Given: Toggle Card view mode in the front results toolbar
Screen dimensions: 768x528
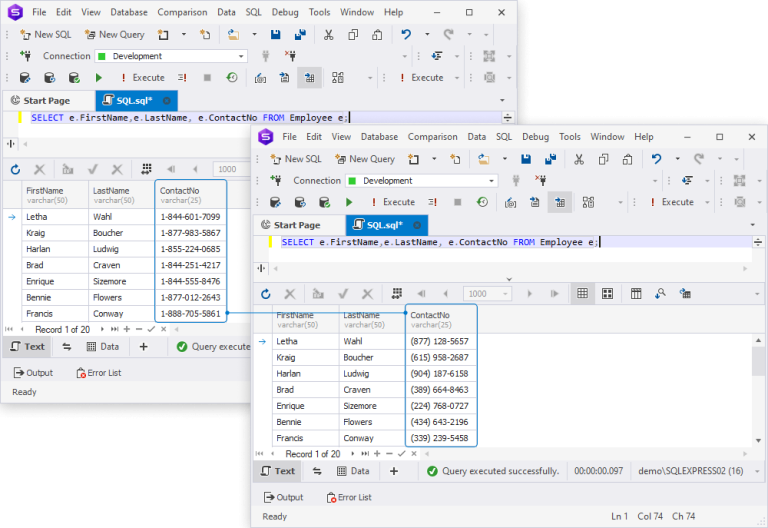Looking at the screenshot, I should click(x=607, y=294).
